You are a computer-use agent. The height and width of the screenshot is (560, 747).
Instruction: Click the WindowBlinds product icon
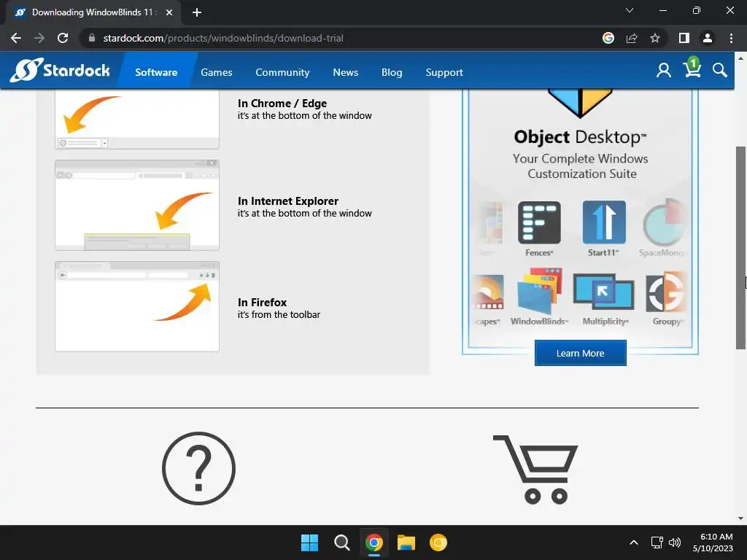pyautogui.click(x=539, y=292)
